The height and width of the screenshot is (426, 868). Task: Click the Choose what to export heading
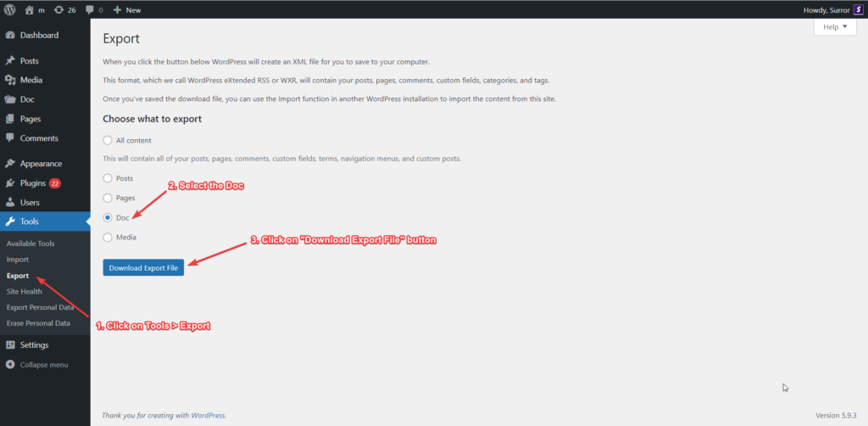pyautogui.click(x=153, y=119)
